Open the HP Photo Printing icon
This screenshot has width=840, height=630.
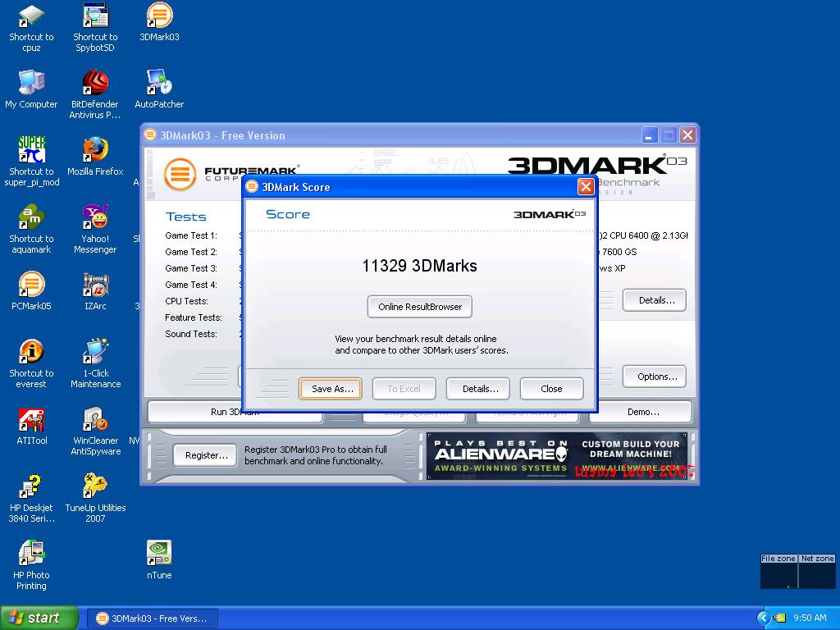click(x=31, y=566)
